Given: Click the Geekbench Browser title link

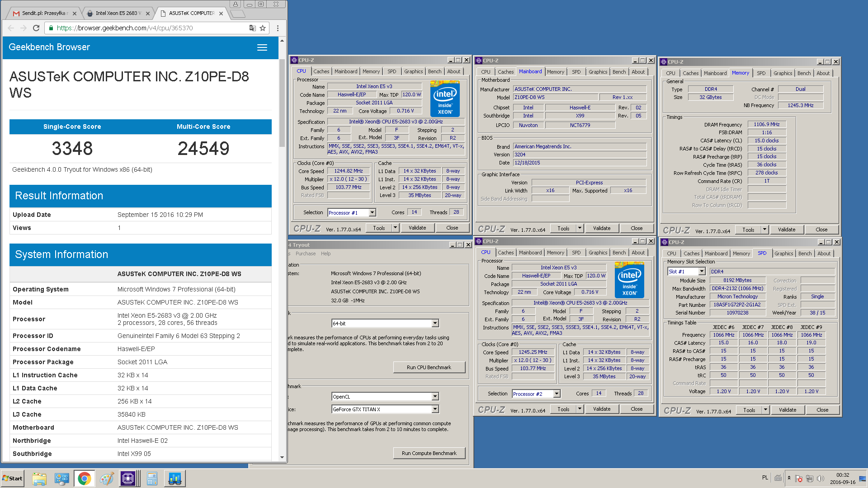Looking at the screenshot, I should pyautogui.click(x=49, y=47).
